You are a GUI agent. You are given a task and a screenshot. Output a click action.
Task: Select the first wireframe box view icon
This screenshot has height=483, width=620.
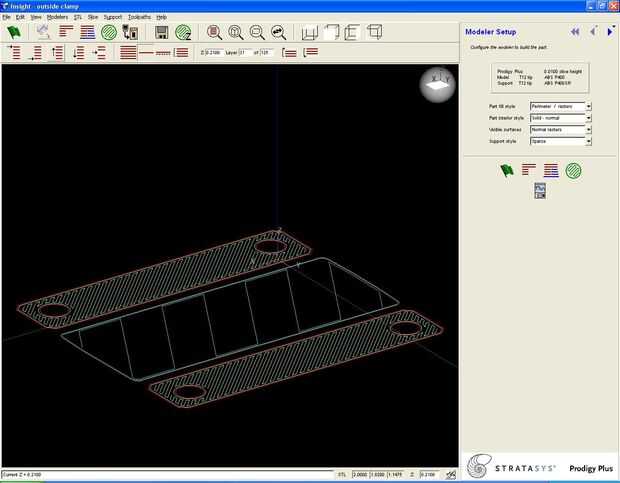(x=310, y=32)
